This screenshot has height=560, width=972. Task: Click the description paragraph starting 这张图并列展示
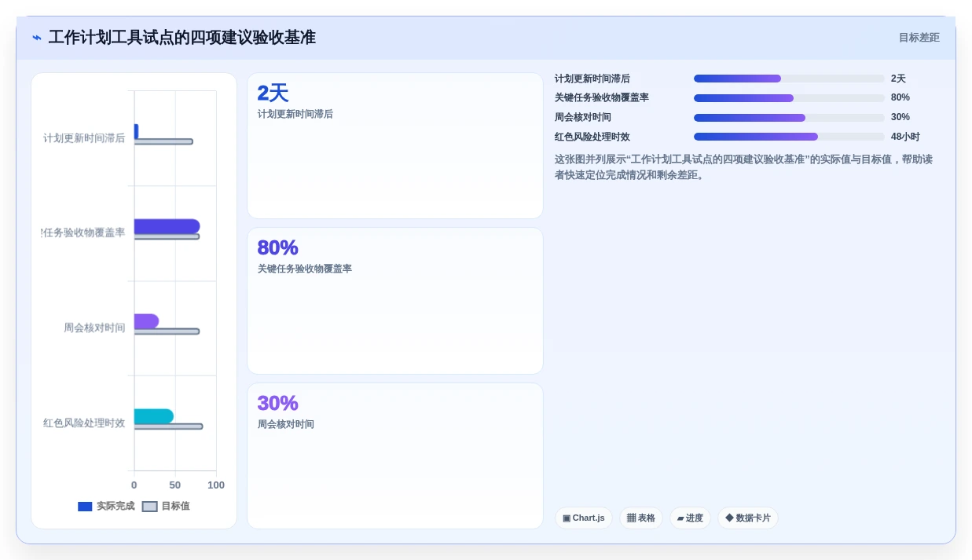click(x=744, y=167)
